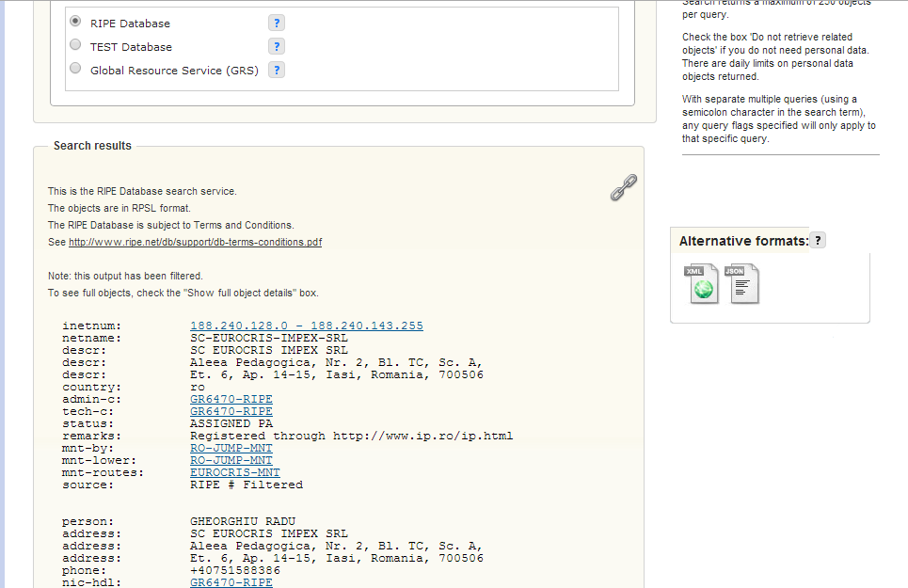Click the person address line 'Aleea Pedagogica, Nr. 2'
This screenshot has height=588, width=908.
click(336, 546)
